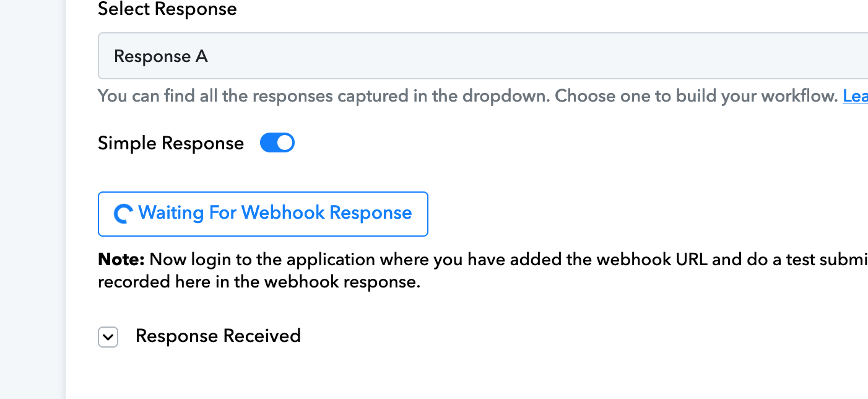Click the Response Received heading text
The width and height of the screenshot is (868, 399).
point(218,336)
